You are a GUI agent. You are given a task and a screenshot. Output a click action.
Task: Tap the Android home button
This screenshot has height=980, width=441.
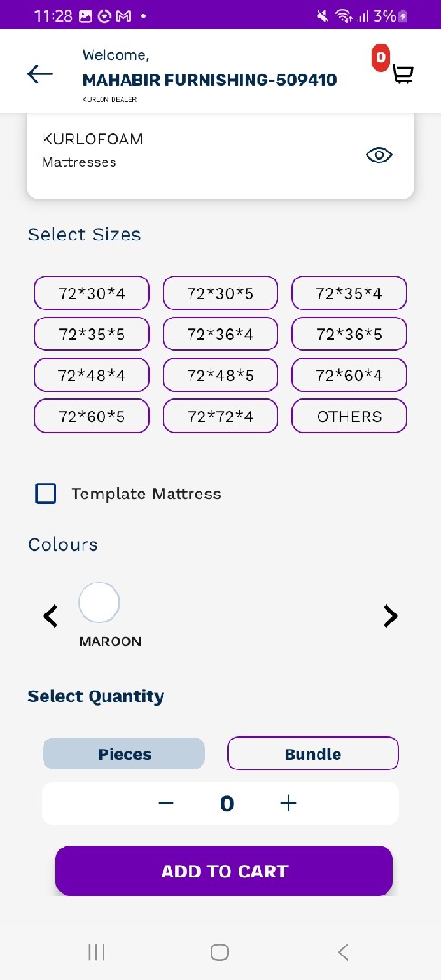point(220,952)
